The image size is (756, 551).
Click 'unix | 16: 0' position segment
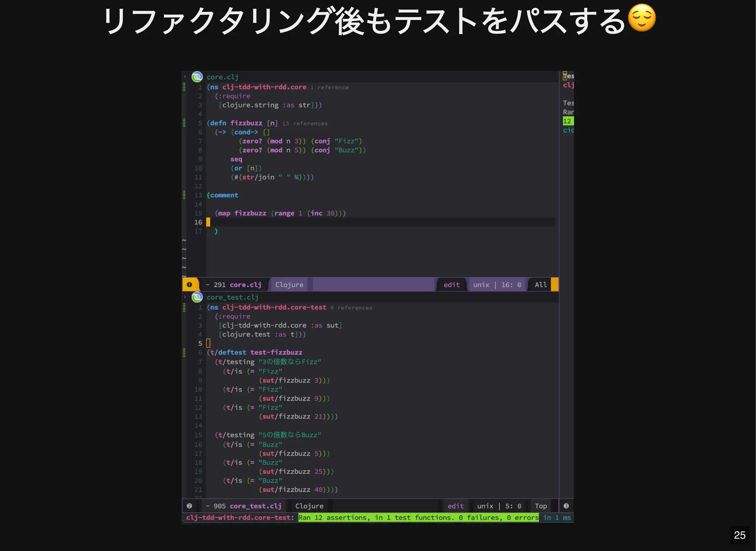[x=497, y=285]
